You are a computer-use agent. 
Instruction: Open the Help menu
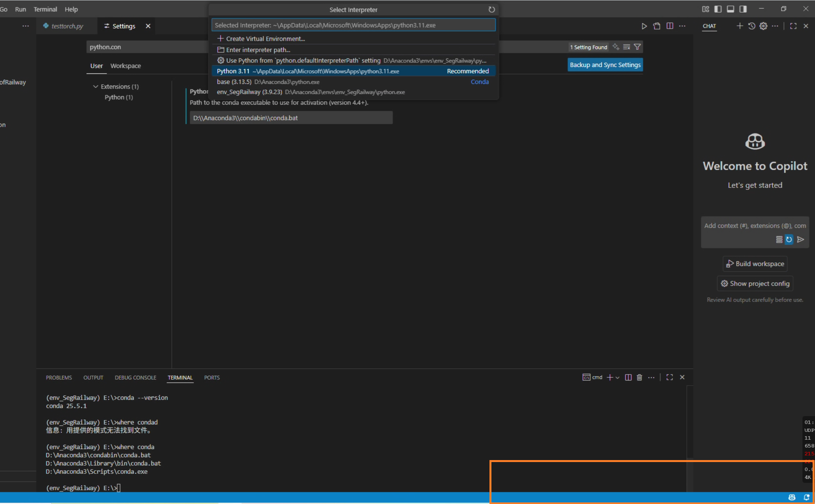[x=71, y=9]
